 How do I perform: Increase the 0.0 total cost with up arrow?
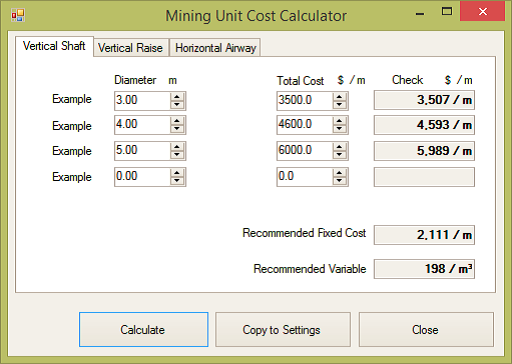(339, 173)
